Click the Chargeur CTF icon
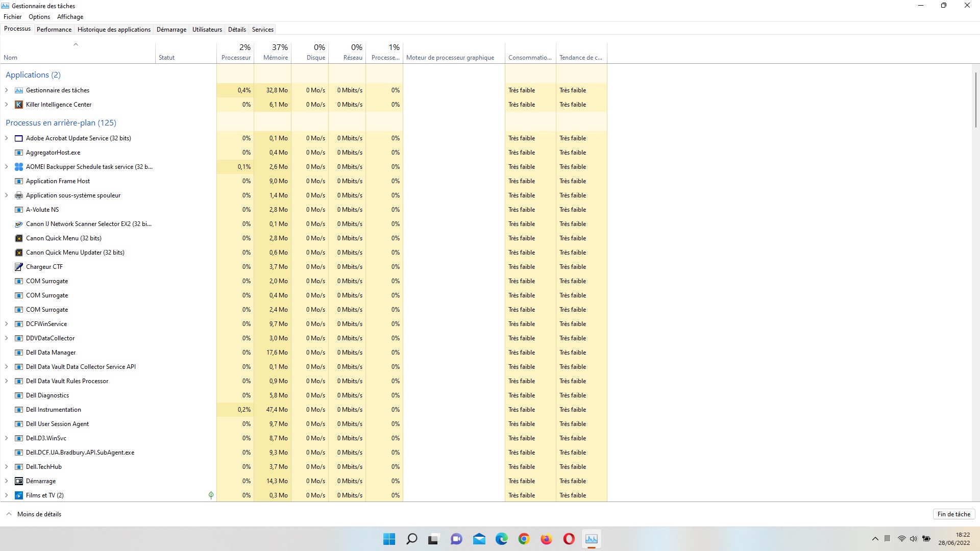The width and height of the screenshot is (980, 551). pyautogui.click(x=19, y=267)
